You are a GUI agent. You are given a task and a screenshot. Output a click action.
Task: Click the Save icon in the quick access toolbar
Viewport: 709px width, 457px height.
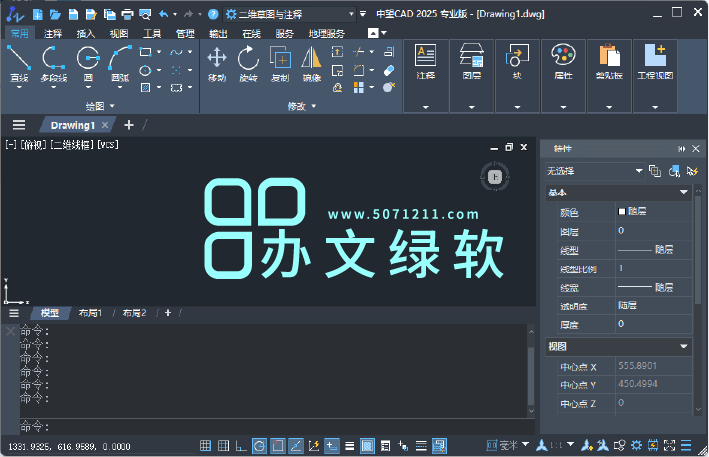pyautogui.click(x=73, y=14)
